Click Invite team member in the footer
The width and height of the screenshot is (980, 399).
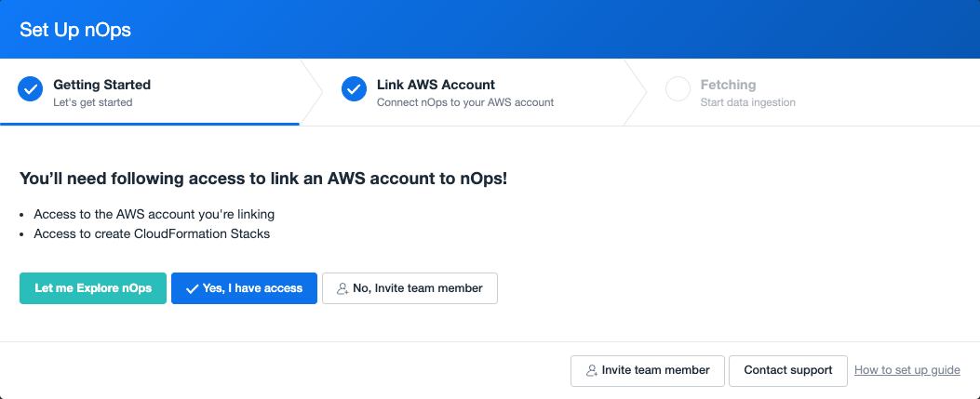[x=648, y=371]
